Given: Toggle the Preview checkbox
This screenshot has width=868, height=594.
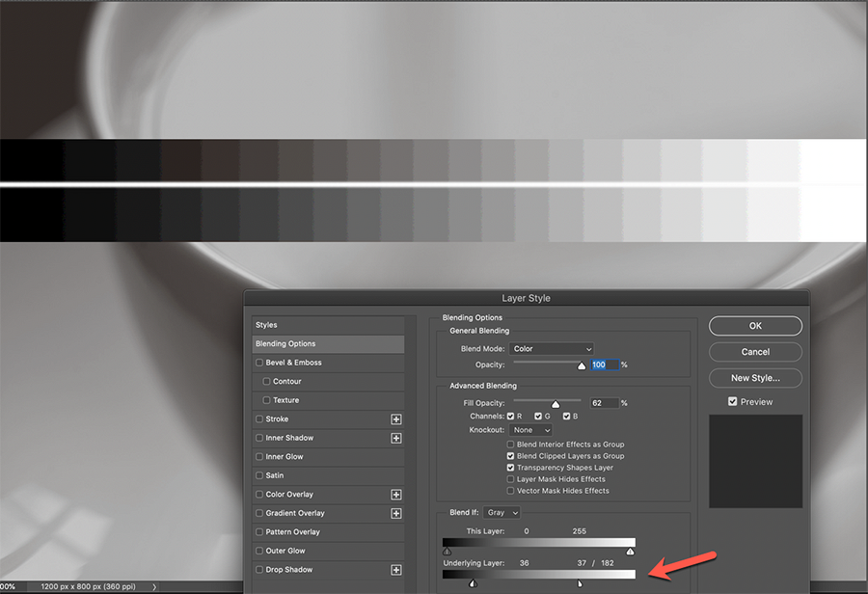Looking at the screenshot, I should pyautogui.click(x=732, y=402).
